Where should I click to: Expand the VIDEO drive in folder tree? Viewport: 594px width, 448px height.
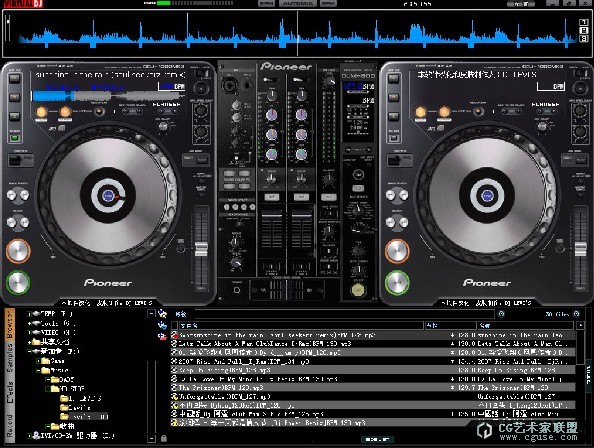30,332
